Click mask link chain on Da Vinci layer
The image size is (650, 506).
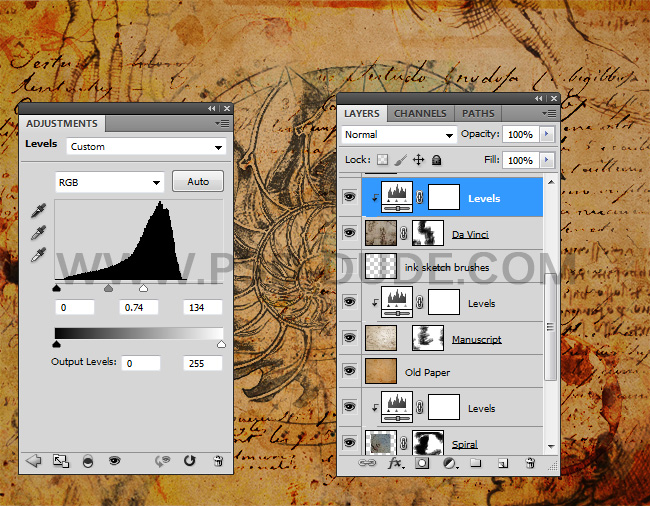tap(404, 233)
